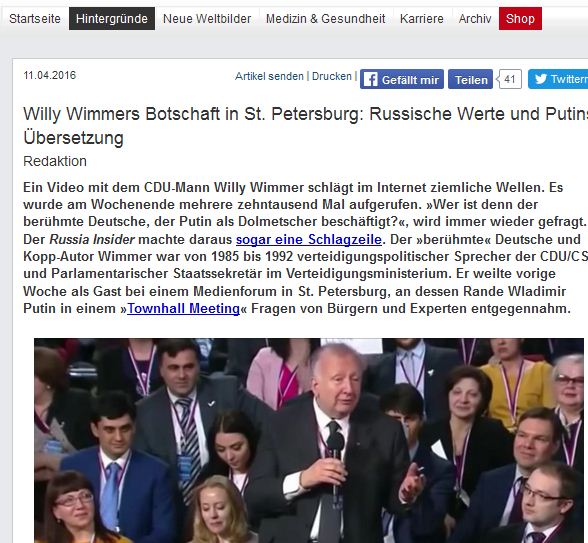The height and width of the screenshot is (543, 588).
Task: Navigate to the Karriere tab
Action: tap(422, 18)
